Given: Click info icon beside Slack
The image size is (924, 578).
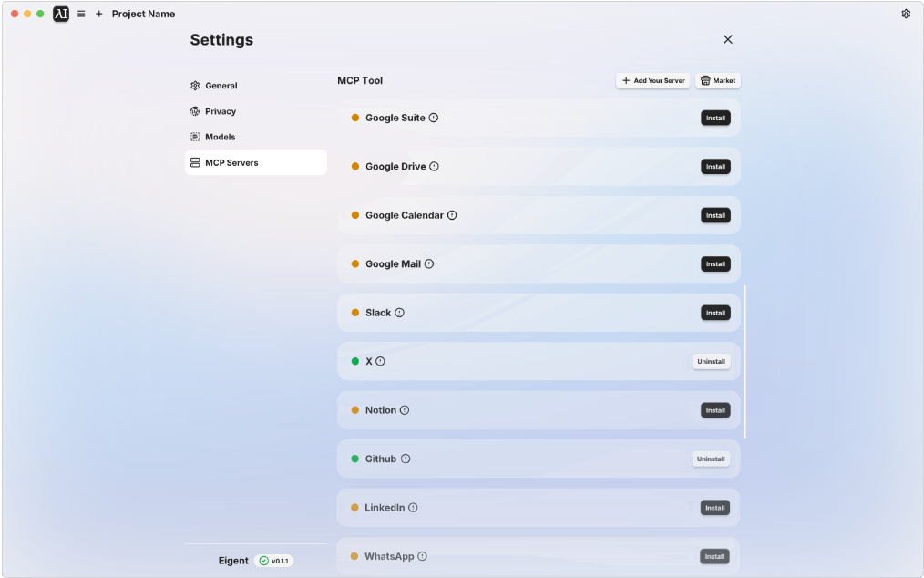Looking at the screenshot, I should coord(399,313).
